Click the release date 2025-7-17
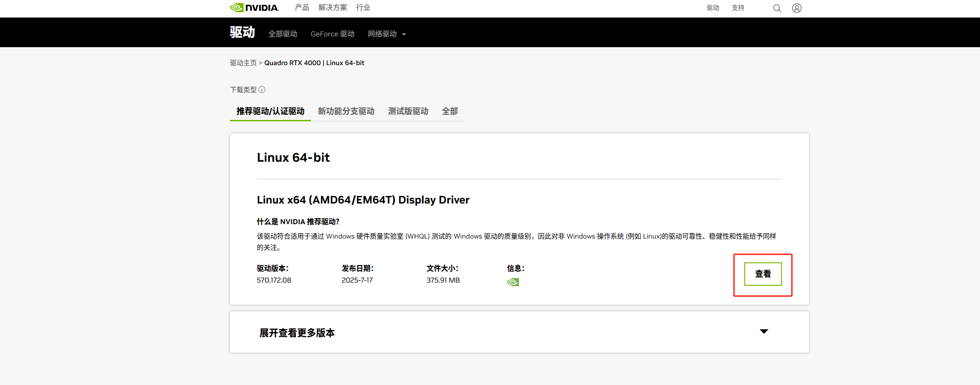Screen dimensions: 980x385 pos(357,280)
